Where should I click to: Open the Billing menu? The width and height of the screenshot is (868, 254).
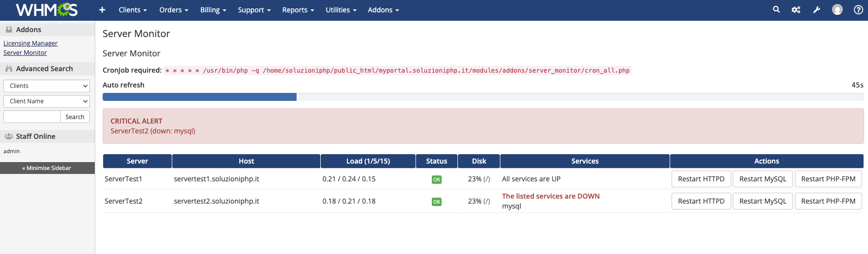point(213,10)
